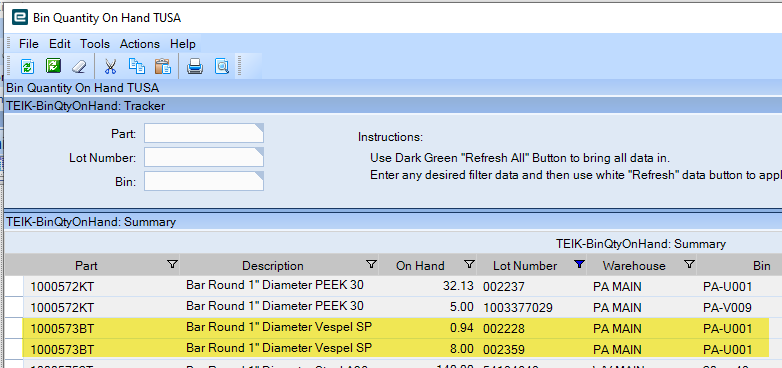782x368 pixels.
Task: Click the On Hand value 32.13
Action: pyautogui.click(x=457, y=287)
